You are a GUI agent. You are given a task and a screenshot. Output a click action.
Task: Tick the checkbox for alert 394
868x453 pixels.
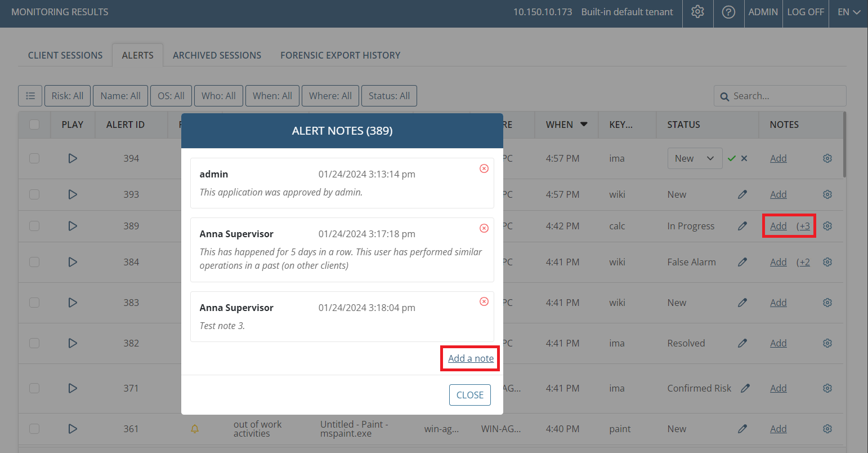34,158
